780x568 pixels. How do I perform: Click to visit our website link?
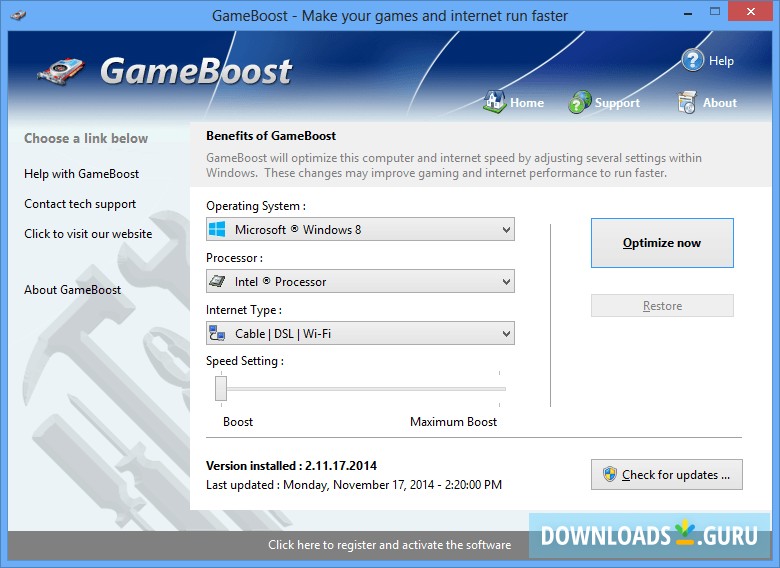pos(88,234)
